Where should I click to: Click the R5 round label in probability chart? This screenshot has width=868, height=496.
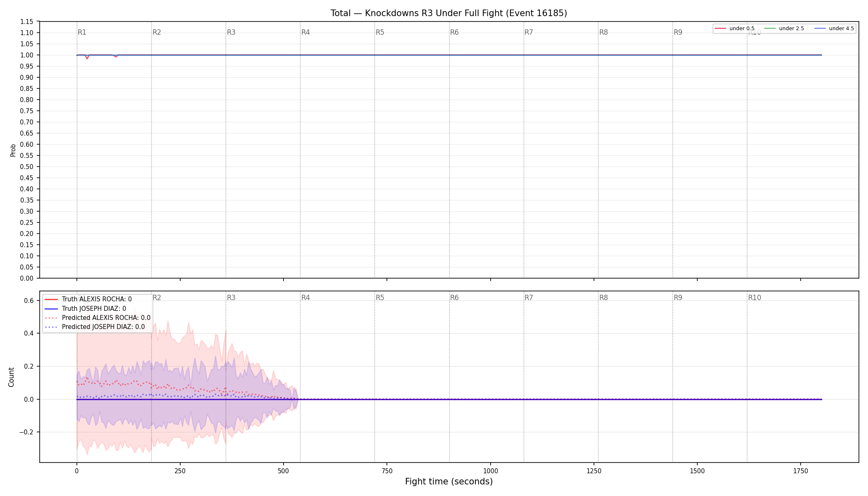(380, 32)
